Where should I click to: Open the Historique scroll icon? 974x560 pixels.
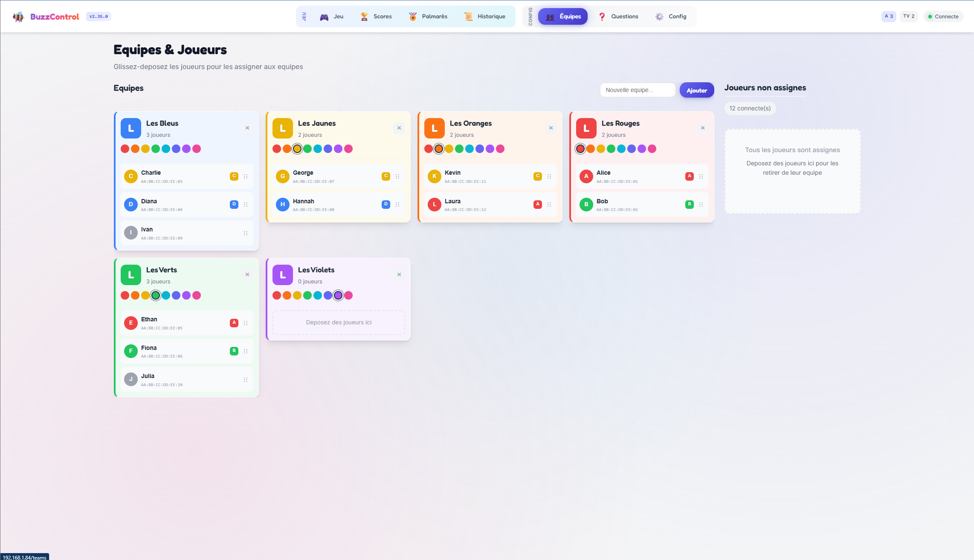coord(468,16)
